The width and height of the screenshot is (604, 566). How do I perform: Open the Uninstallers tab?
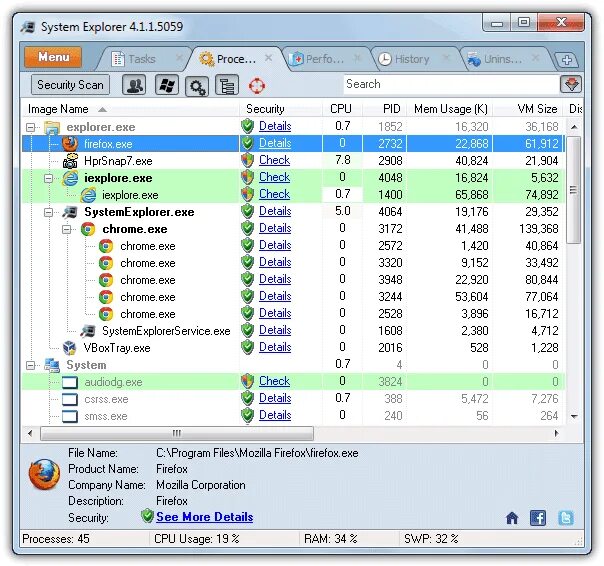pyautogui.click(x=503, y=59)
